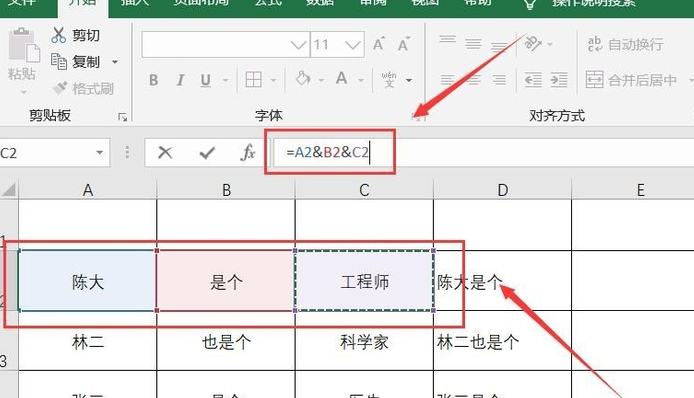
Task: Click Merge and Center (合并后居中)
Action: pyautogui.click(x=631, y=80)
